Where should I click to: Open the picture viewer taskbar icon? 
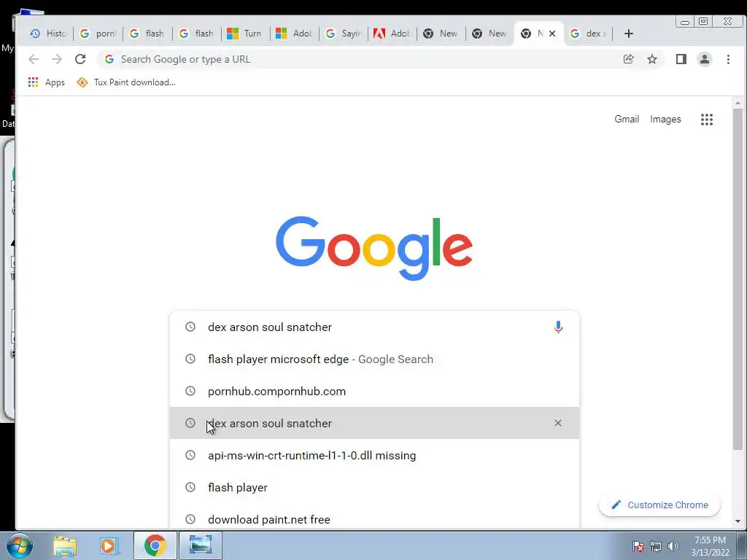pos(201,545)
